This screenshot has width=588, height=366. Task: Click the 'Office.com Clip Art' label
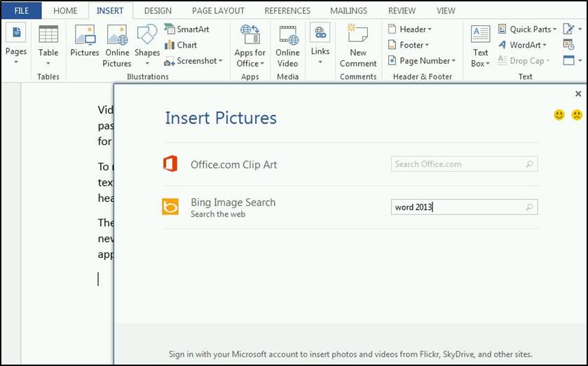[x=233, y=165]
